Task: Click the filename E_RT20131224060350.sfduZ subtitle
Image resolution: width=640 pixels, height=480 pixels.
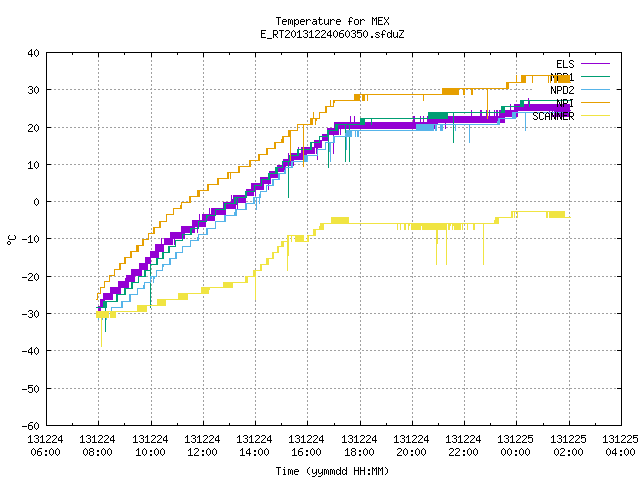Action: coord(332,34)
